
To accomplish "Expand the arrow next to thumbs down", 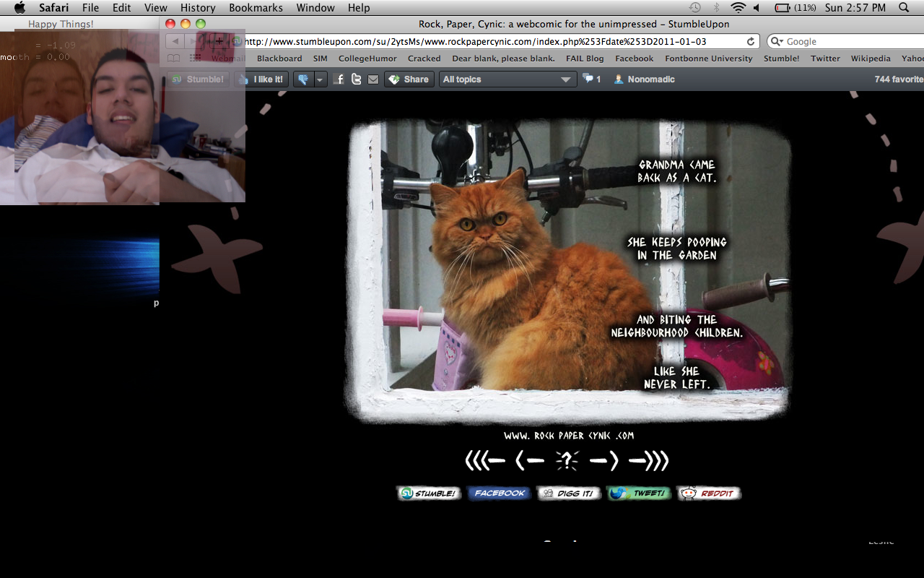I will pyautogui.click(x=321, y=79).
